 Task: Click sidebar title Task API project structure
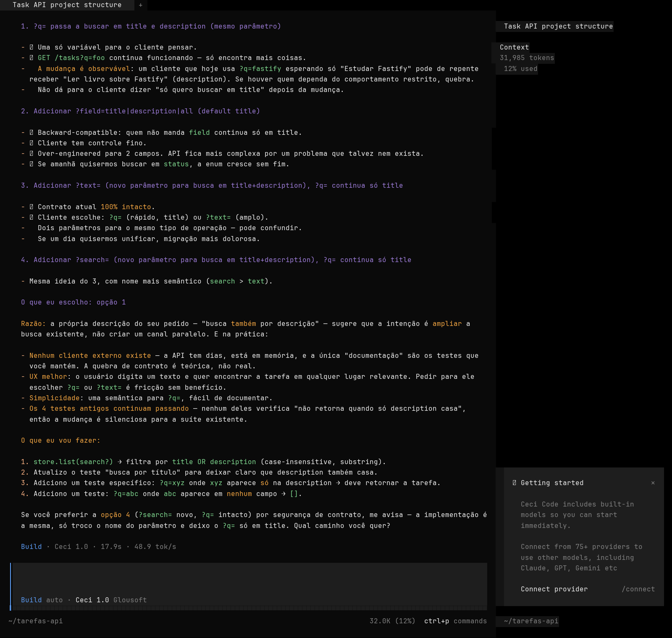click(558, 26)
